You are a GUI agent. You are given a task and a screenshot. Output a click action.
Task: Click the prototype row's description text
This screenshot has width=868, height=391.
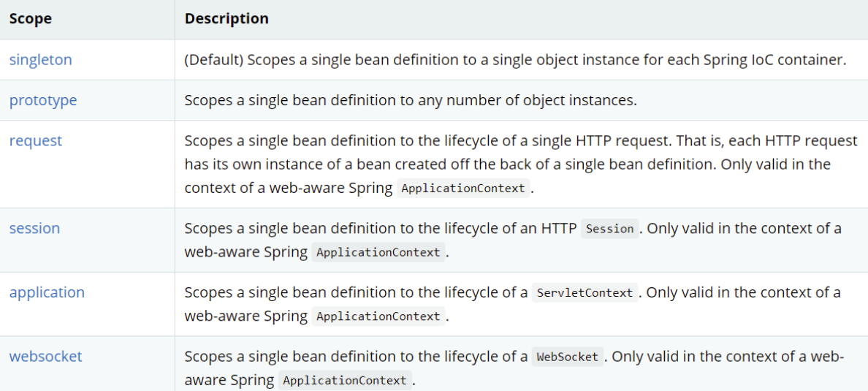point(410,100)
